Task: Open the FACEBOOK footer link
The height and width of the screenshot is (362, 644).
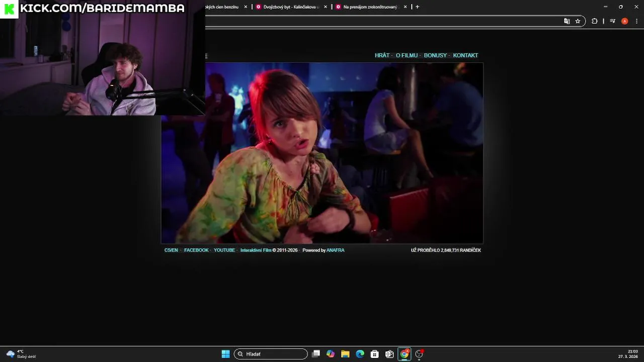Action: tap(196, 250)
